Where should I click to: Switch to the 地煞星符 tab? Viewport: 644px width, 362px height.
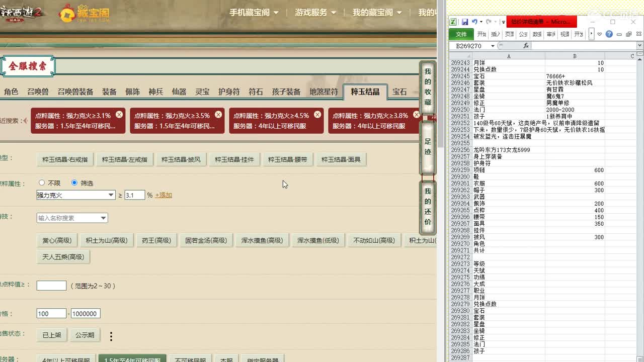(x=324, y=92)
